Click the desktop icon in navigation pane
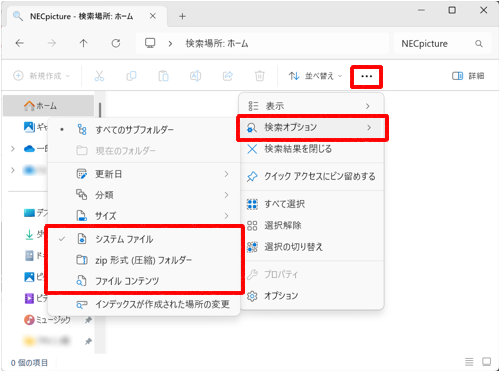 click(29, 213)
